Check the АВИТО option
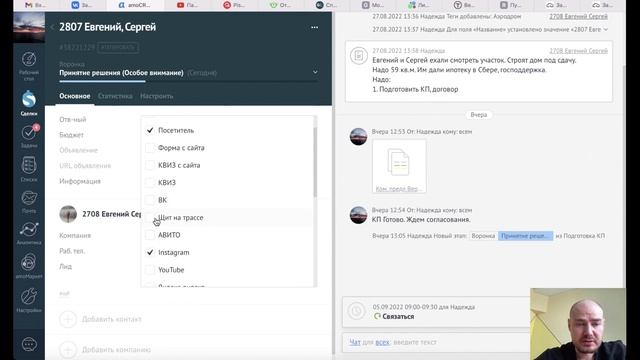This screenshot has width=640, height=360. (150, 235)
